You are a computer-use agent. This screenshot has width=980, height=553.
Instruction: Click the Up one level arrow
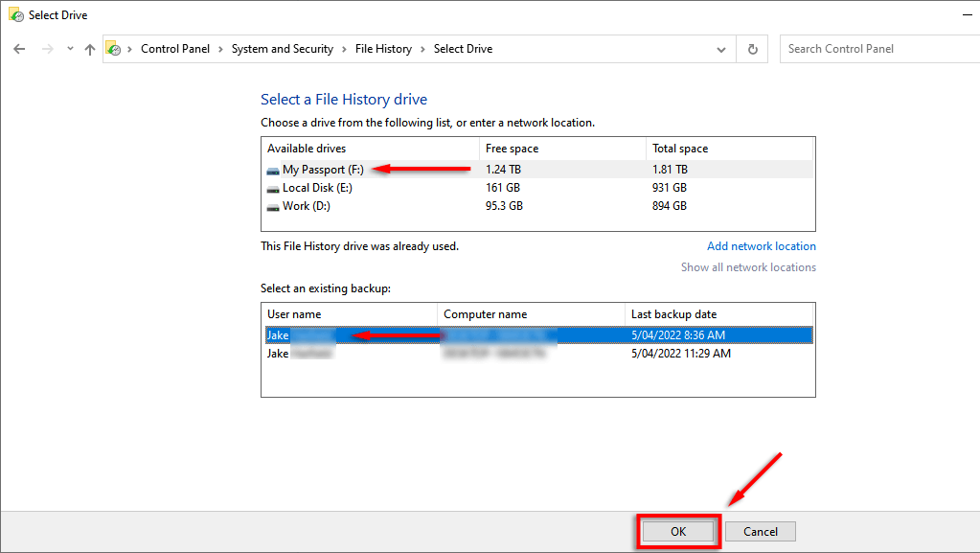point(90,49)
